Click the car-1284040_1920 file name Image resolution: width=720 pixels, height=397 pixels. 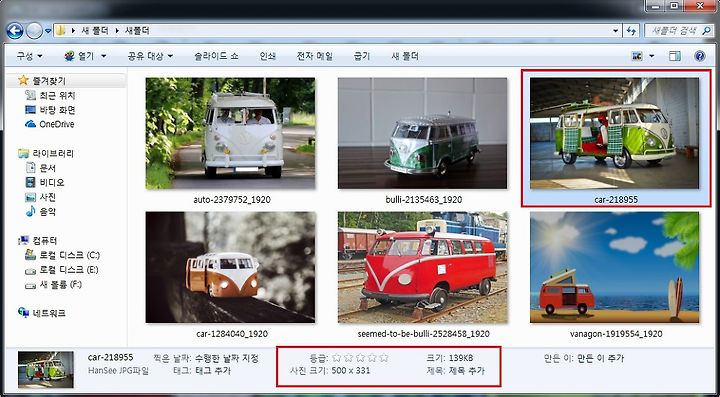[x=232, y=334]
